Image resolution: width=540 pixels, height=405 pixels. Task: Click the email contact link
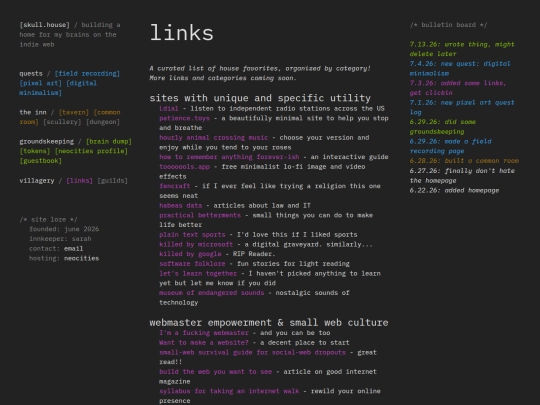(x=74, y=248)
